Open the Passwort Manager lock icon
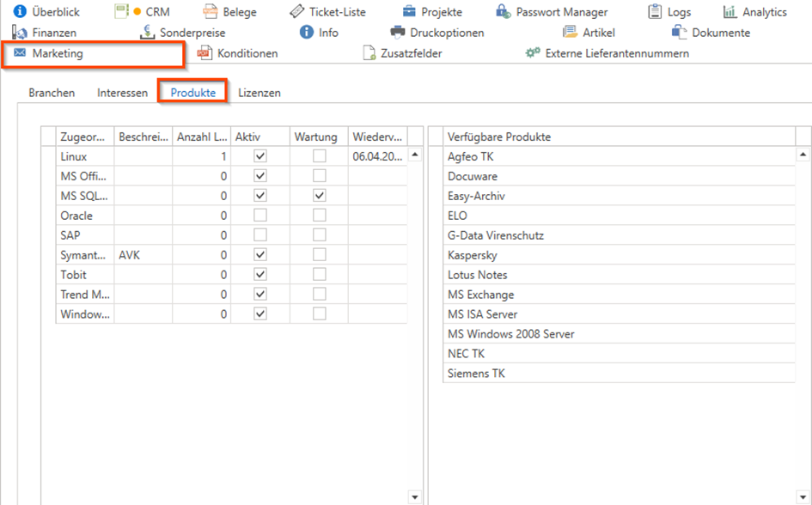 click(x=504, y=12)
